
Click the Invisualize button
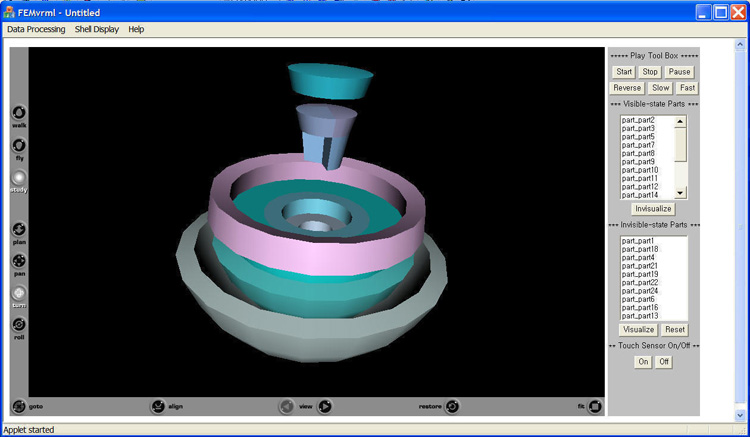coord(653,209)
